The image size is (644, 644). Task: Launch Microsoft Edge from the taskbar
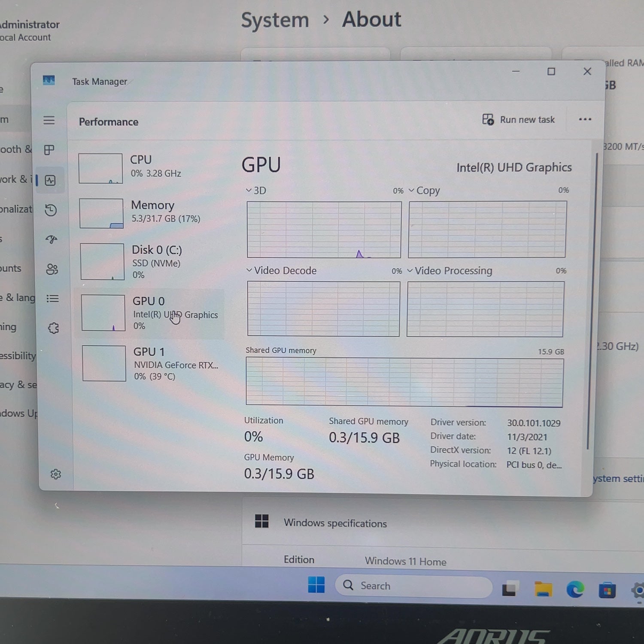575,589
